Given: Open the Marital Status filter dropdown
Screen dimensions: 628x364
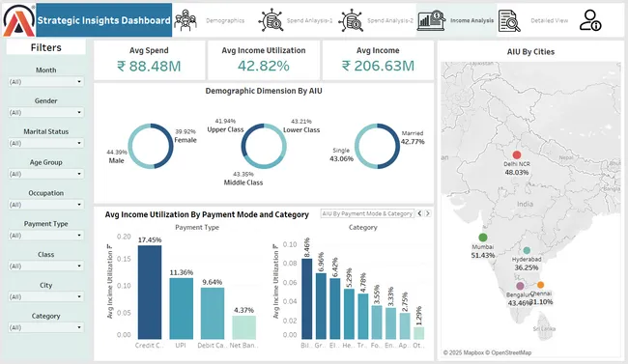Looking at the screenshot, I should tap(46, 143).
